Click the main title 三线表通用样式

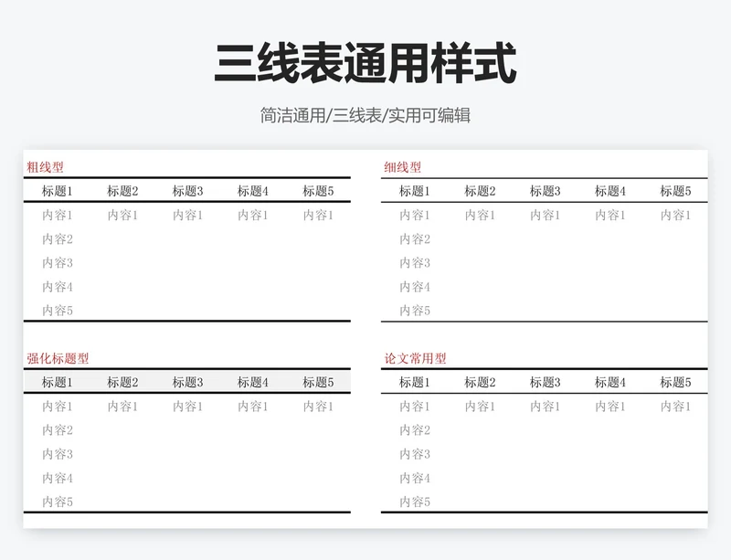point(365,63)
